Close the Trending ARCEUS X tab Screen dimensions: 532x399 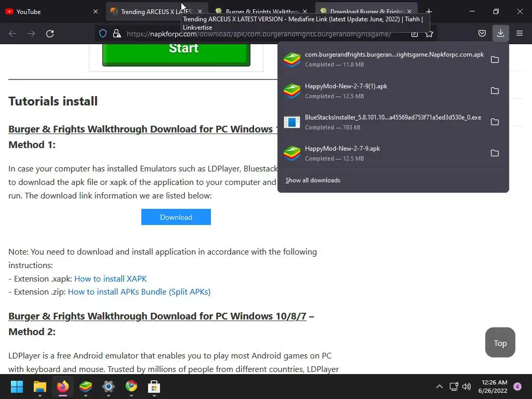(x=200, y=11)
